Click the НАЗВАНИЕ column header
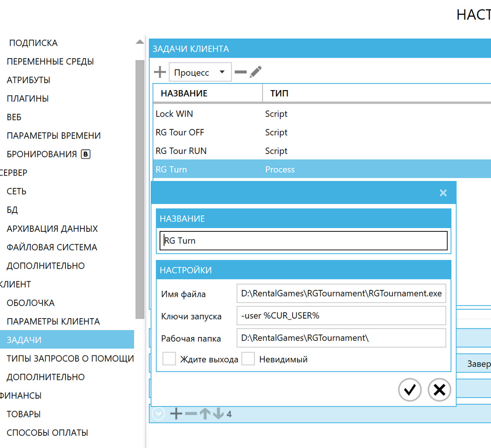 click(x=184, y=93)
